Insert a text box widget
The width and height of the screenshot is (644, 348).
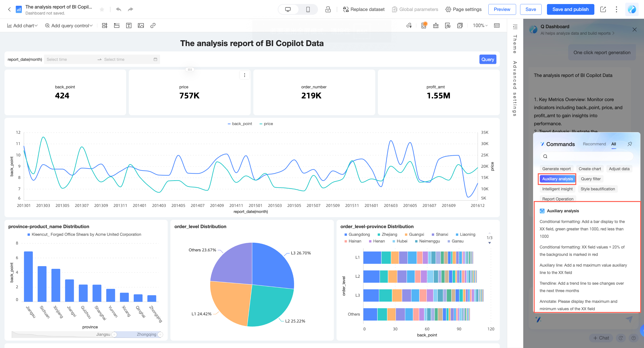point(129,25)
